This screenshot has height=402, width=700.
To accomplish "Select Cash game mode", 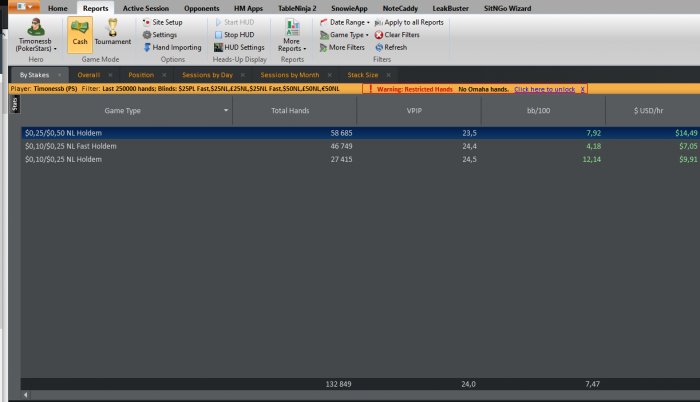I will tap(80, 34).
